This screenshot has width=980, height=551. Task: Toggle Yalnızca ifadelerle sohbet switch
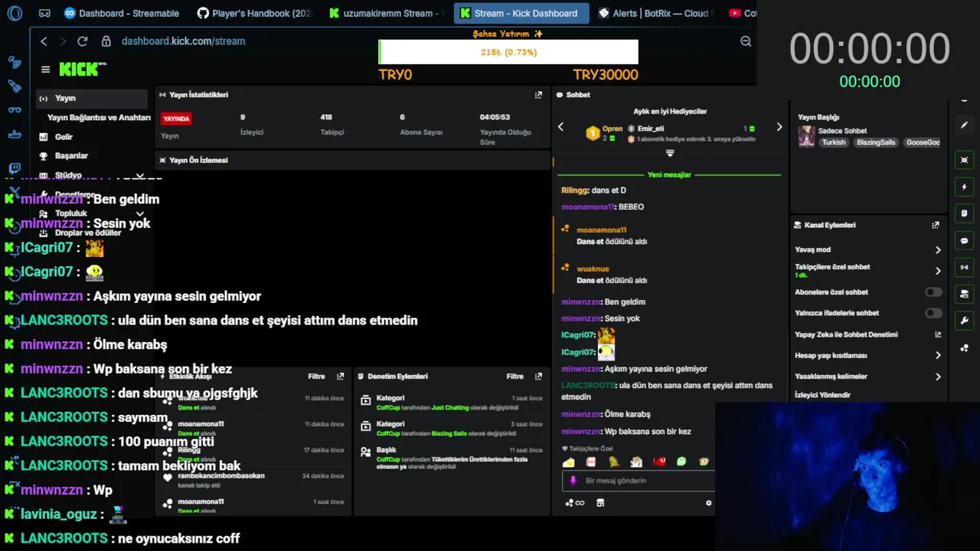[x=933, y=313]
